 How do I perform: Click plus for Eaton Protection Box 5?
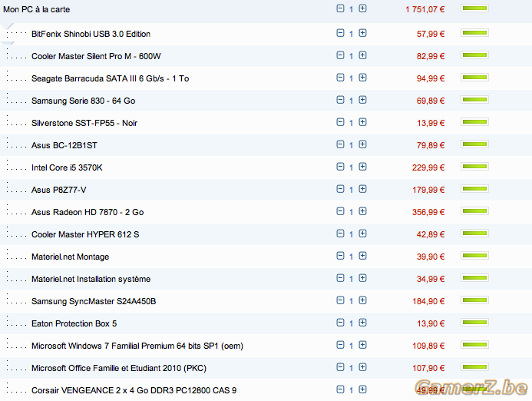(362, 323)
